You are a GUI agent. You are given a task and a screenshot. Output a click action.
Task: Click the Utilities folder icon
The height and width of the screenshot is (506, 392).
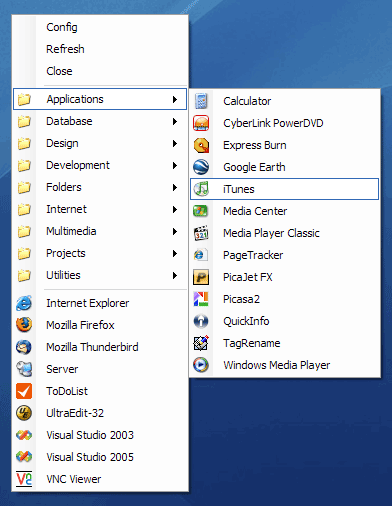[x=24, y=275]
